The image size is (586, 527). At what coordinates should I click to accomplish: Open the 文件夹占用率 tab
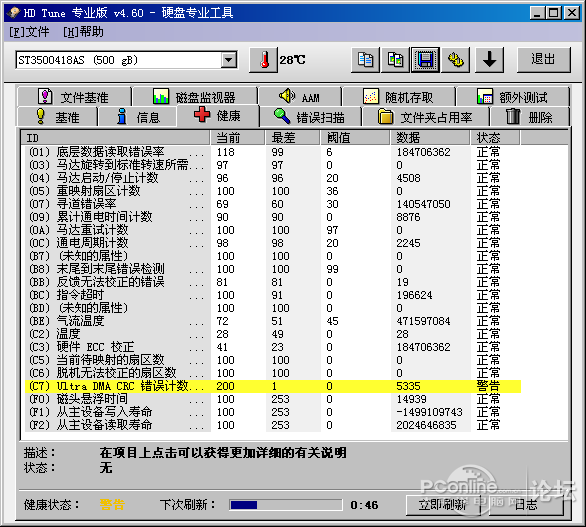coord(425,117)
